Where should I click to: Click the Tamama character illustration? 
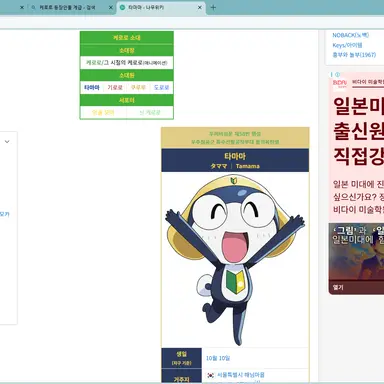click(x=235, y=260)
